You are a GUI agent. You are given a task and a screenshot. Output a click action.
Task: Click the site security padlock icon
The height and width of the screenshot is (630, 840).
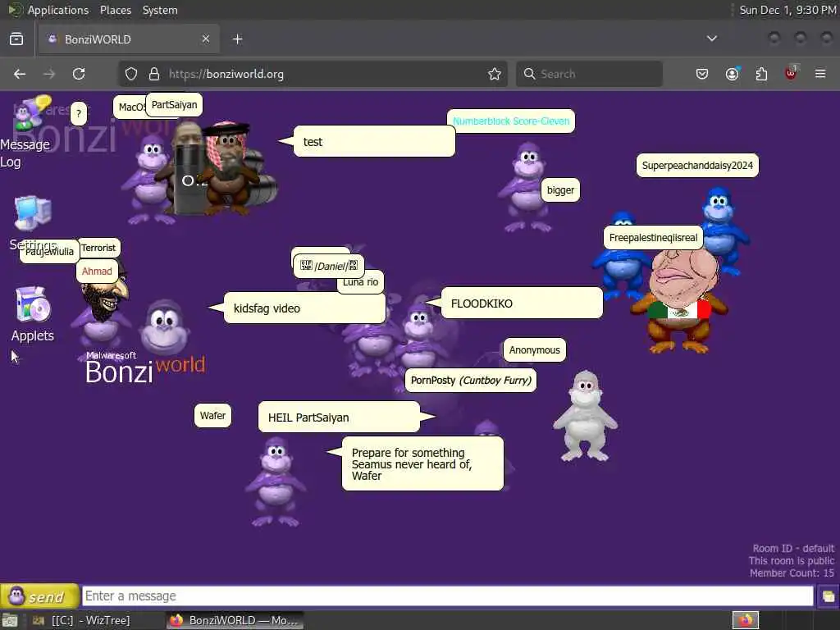154,74
